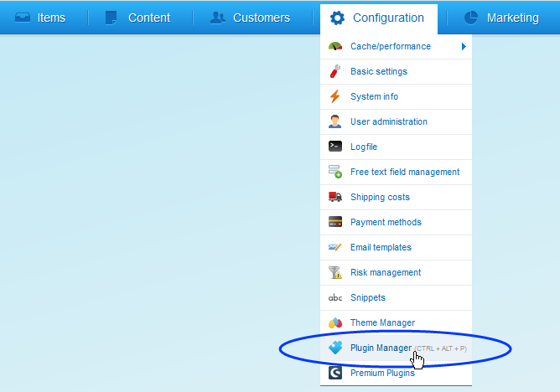Click the Shipping costs truck icon
This screenshot has height=392, width=560.
tap(335, 197)
